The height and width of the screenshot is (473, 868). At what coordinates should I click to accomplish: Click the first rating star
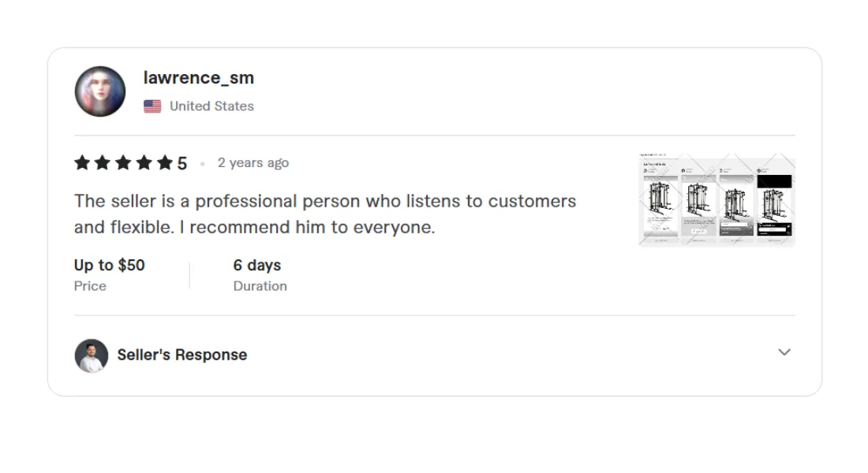pyautogui.click(x=82, y=163)
